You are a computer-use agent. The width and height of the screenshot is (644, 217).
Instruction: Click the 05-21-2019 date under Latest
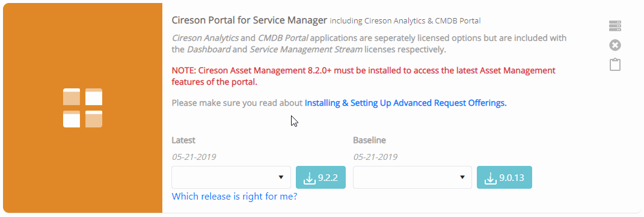pos(194,157)
